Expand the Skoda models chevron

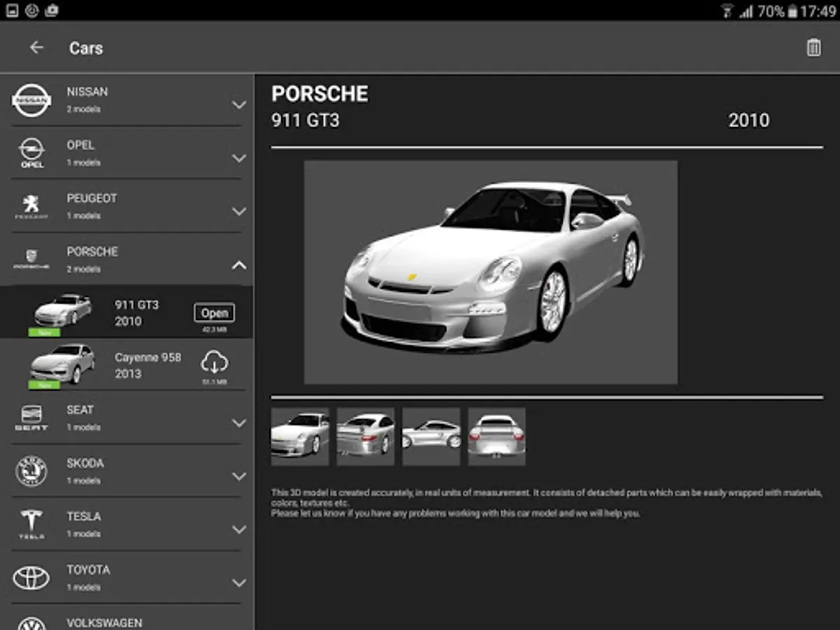[239, 477]
